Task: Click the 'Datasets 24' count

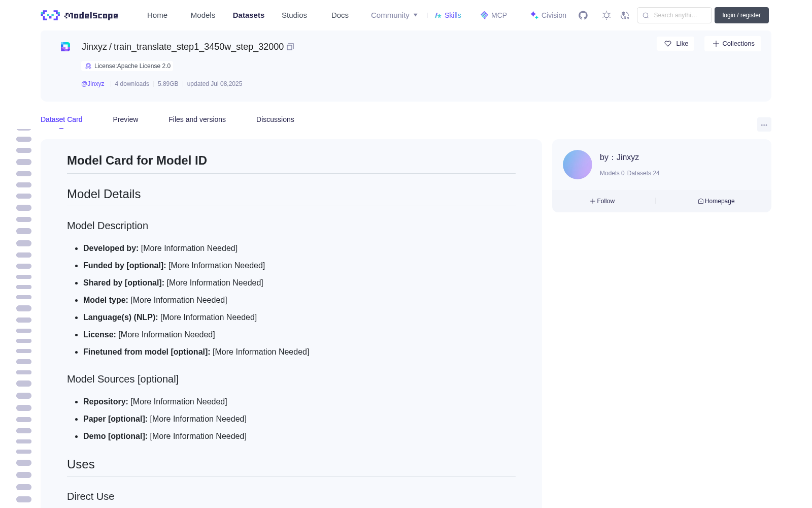Action: point(644,173)
